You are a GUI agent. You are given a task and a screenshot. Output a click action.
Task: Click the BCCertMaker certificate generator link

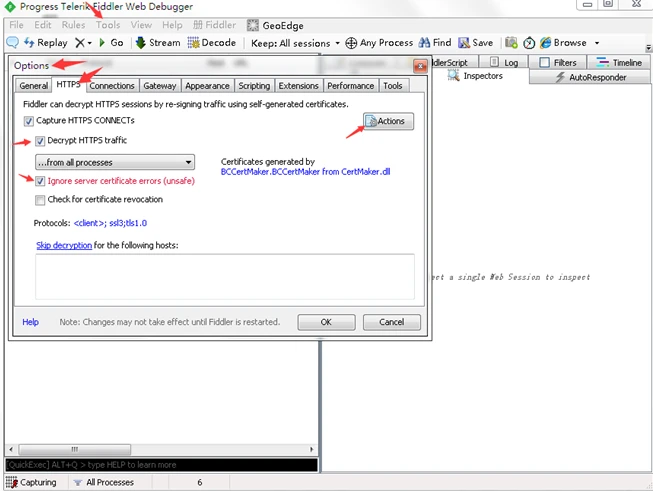[x=305, y=172]
